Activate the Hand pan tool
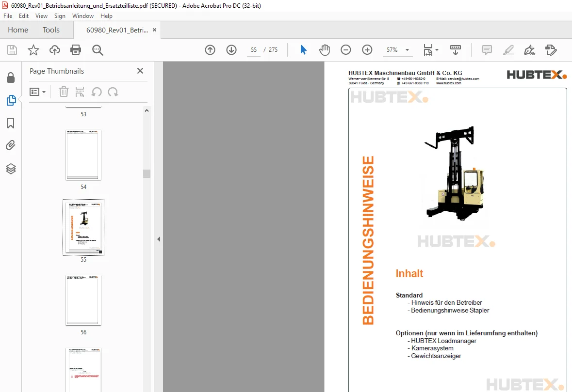572x392 pixels. (324, 50)
